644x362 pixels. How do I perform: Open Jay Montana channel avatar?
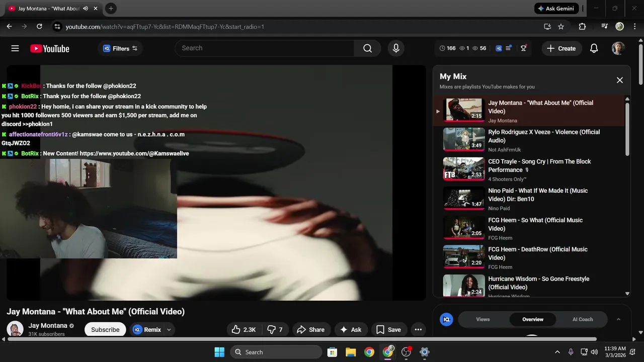[15, 329]
